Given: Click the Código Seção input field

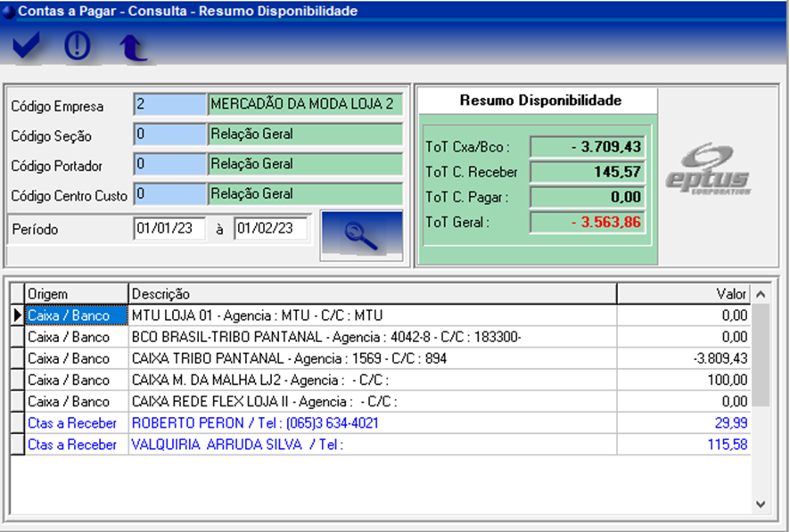Looking at the screenshot, I should pyautogui.click(x=169, y=135).
